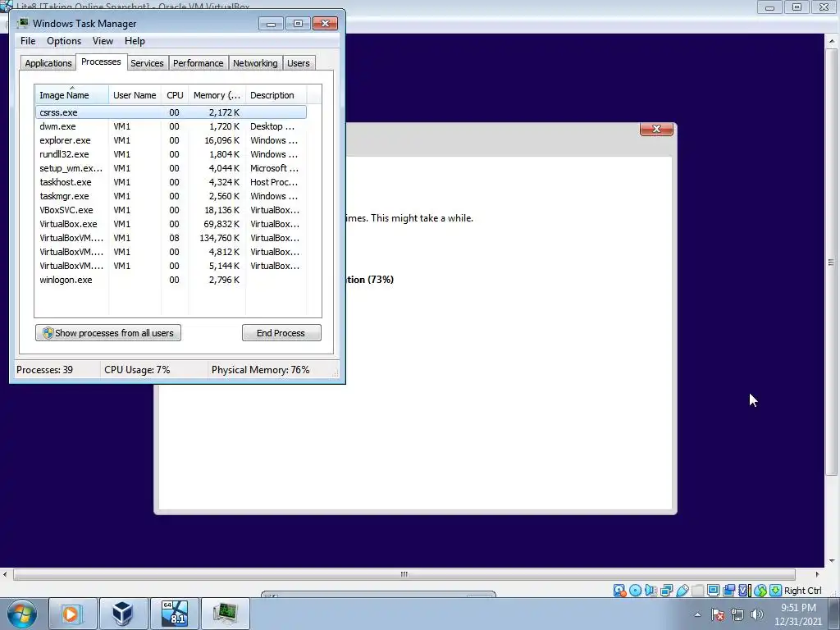The width and height of the screenshot is (840, 630).
Task: Open the volume speaker tray icon
Action: tap(757, 614)
